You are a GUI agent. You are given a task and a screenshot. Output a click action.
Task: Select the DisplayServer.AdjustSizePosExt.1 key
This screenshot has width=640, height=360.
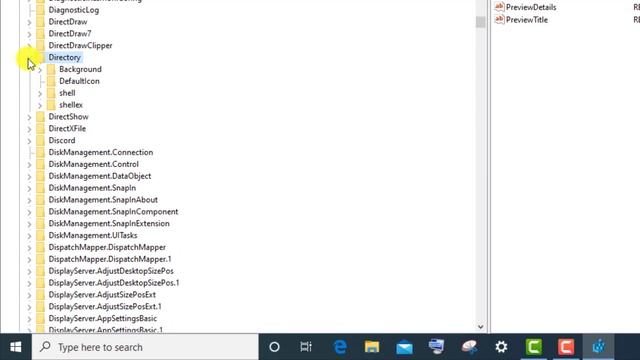click(x=105, y=306)
